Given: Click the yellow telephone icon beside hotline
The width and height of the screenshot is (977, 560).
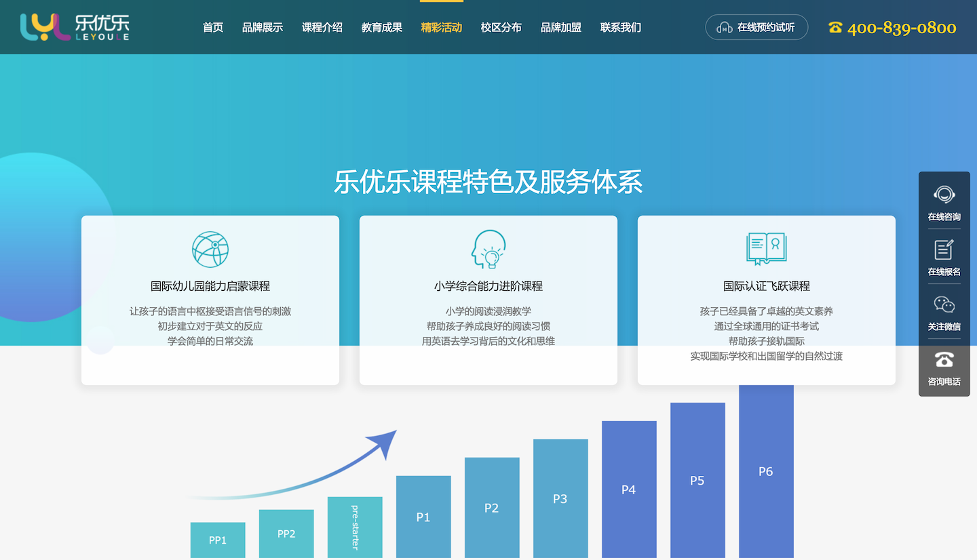Looking at the screenshot, I should pyautogui.click(x=835, y=28).
